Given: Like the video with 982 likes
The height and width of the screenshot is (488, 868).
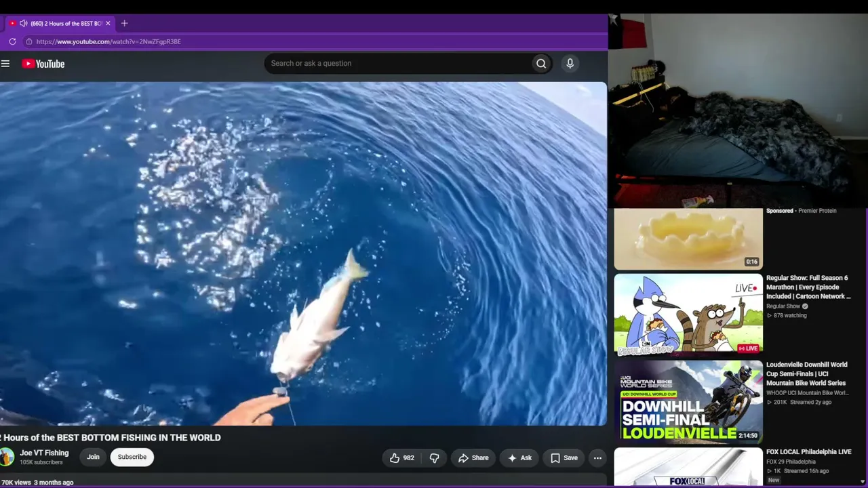Looking at the screenshot, I should coord(401,458).
